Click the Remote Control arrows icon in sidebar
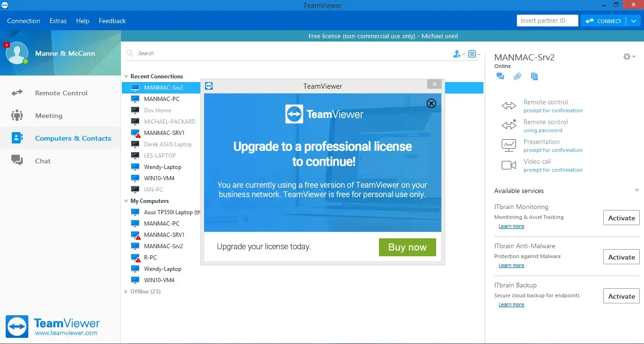Viewport: 644px width, 344px height. 17,93
